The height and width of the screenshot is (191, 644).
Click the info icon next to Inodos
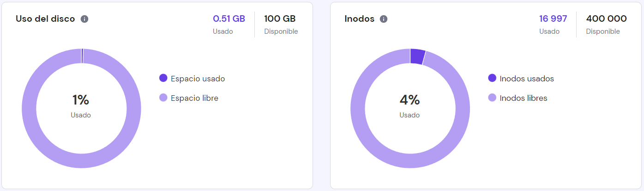click(x=384, y=19)
